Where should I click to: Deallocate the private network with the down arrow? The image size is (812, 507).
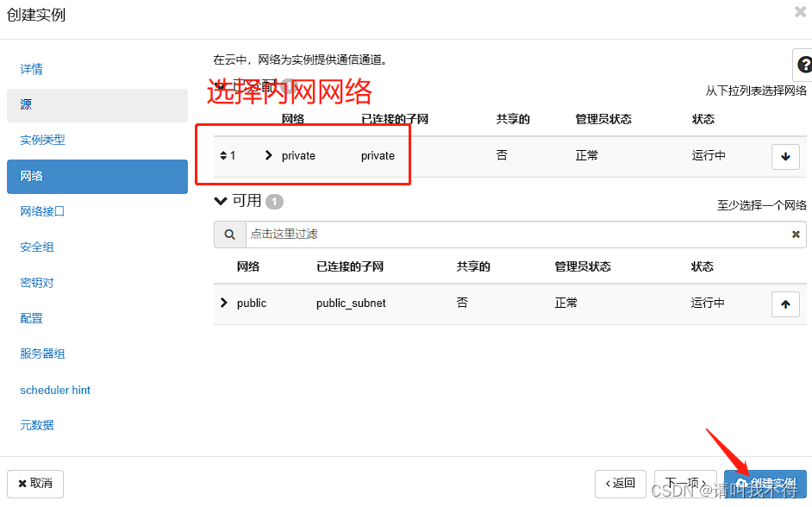click(785, 156)
